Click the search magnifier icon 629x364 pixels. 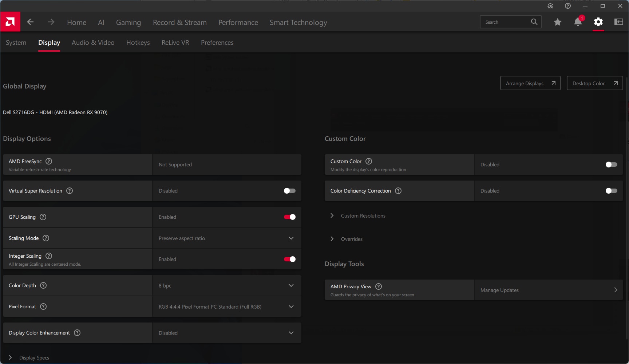click(534, 22)
